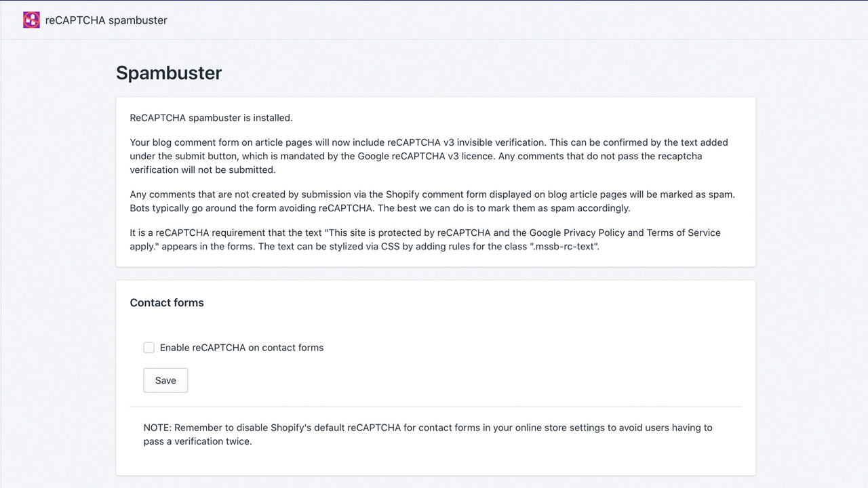This screenshot has height=488, width=868.
Task: Open the reCAPTCHA spambuster app via header title
Action: pyautogui.click(x=105, y=20)
